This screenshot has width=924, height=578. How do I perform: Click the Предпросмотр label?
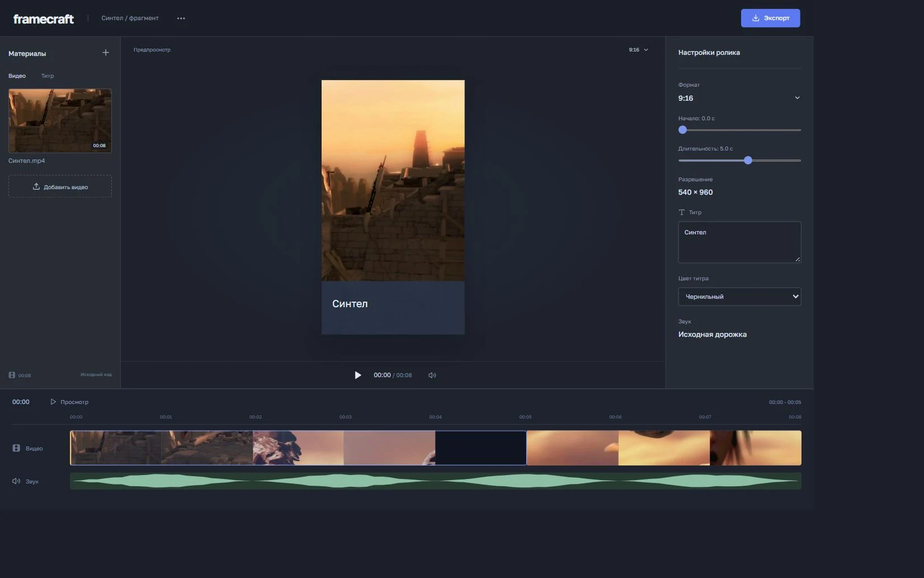pyautogui.click(x=152, y=50)
